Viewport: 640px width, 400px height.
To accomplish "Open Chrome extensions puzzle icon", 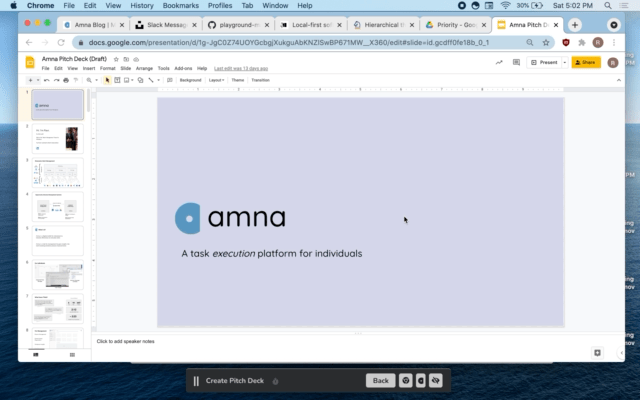I will pyautogui.click(x=582, y=42).
